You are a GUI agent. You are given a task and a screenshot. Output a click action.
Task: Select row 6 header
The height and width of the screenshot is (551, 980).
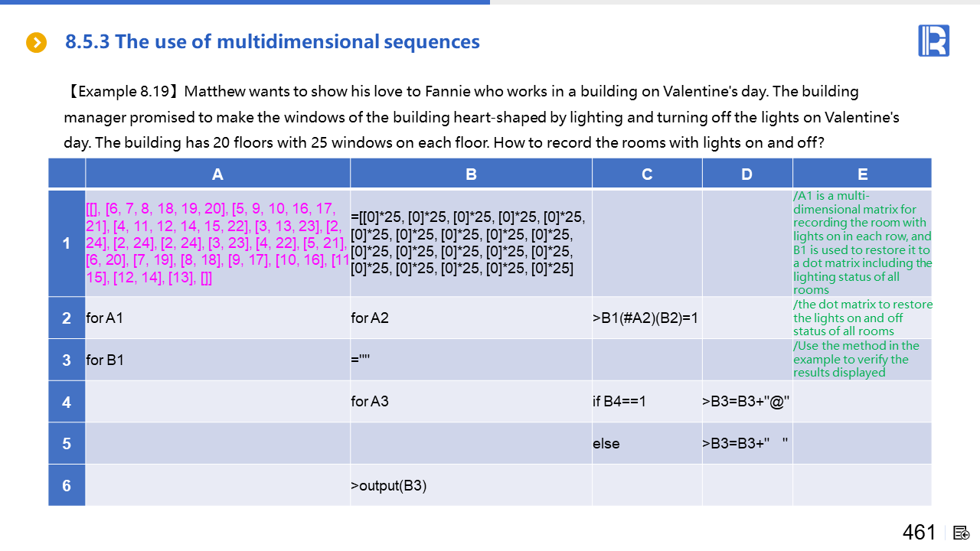[67, 485]
